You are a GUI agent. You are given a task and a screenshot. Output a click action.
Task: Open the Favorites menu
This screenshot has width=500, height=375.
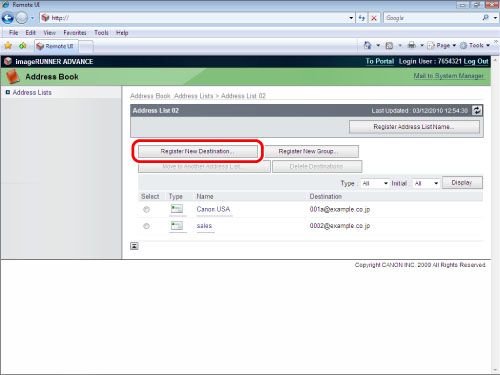[x=75, y=33]
